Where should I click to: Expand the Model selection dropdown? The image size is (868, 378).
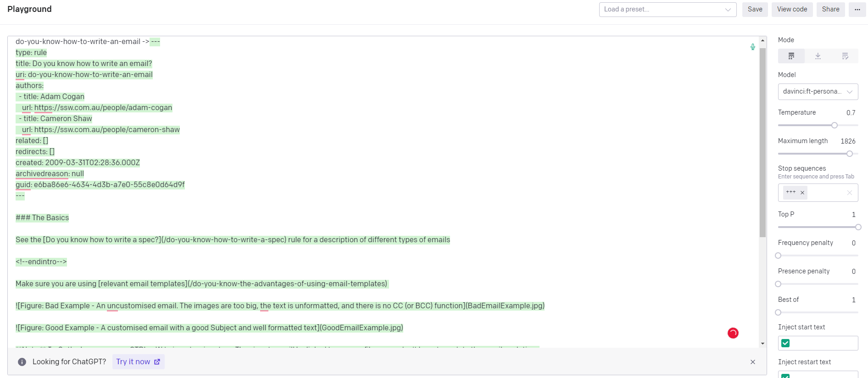pyautogui.click(x=818, y=92)
